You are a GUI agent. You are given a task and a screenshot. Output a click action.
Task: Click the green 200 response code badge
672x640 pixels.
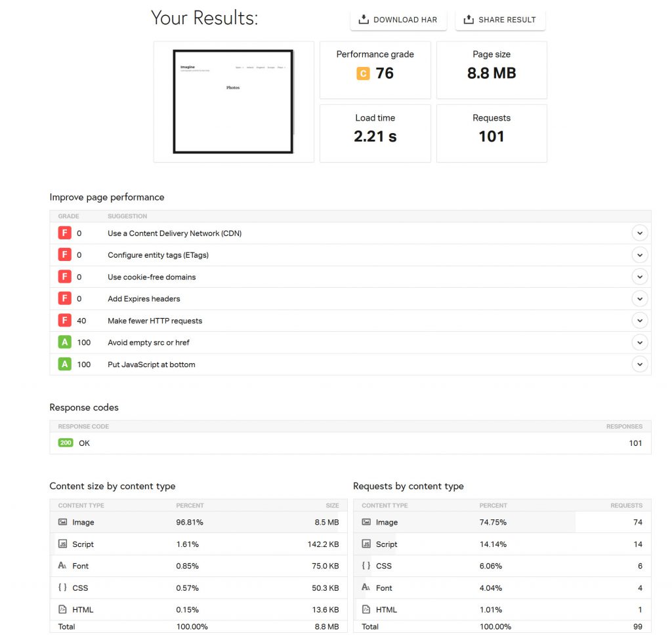click(66, 443)
